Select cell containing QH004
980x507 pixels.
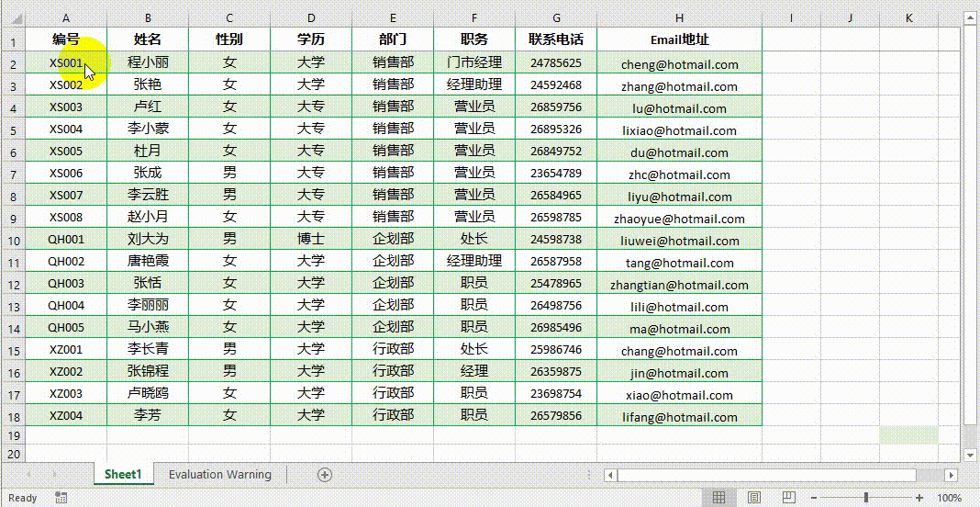pos(66,306)
